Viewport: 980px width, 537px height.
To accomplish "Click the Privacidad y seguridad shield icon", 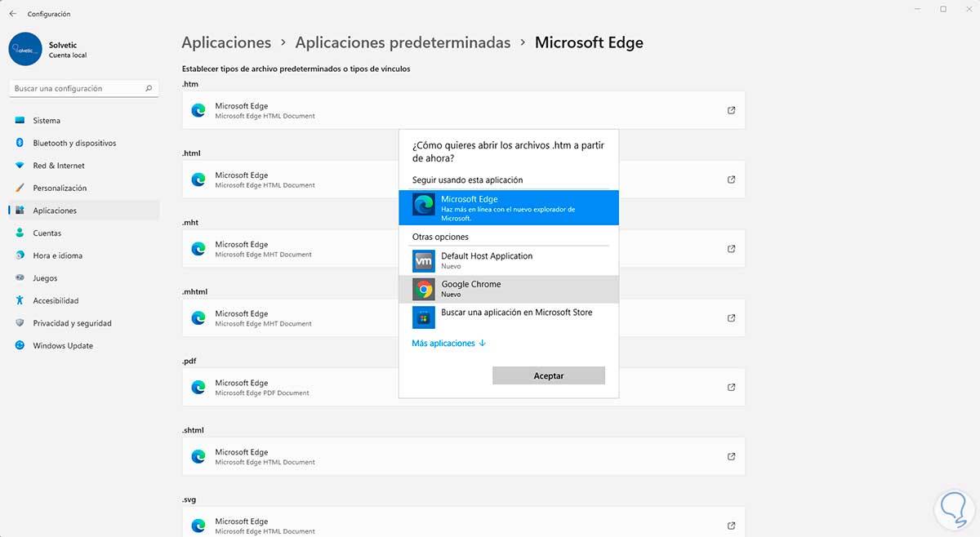I will pyautogui.click(x=20, y=323).
